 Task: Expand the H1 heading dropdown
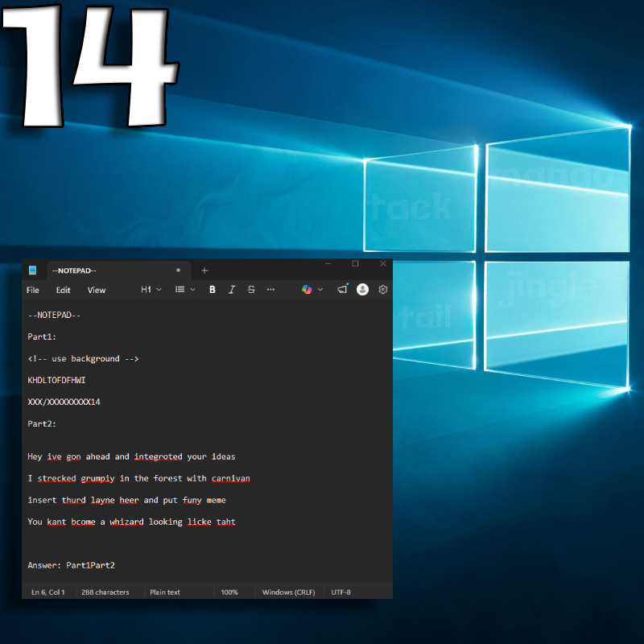pyautogui.click(x=151, y=290)
